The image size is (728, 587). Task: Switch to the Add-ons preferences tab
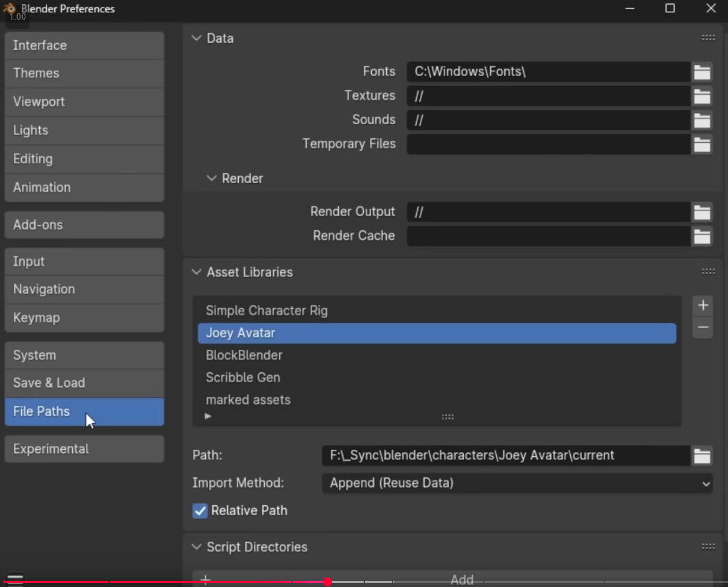(84, 225)
